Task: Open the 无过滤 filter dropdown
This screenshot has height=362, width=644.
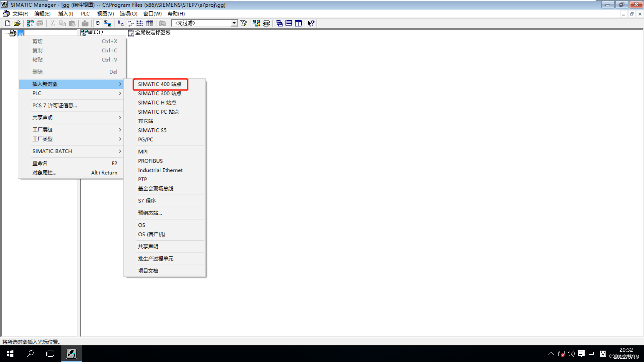Action: (234, 23)
